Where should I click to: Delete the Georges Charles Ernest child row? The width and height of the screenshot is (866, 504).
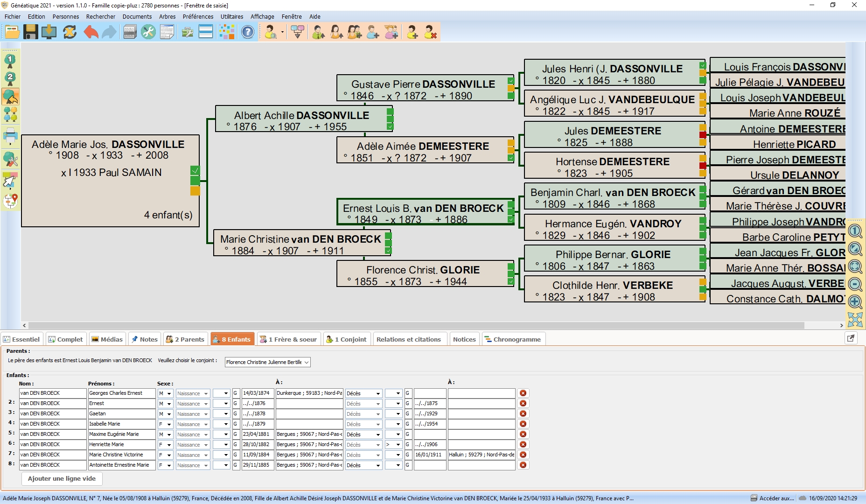coord(523,393)
